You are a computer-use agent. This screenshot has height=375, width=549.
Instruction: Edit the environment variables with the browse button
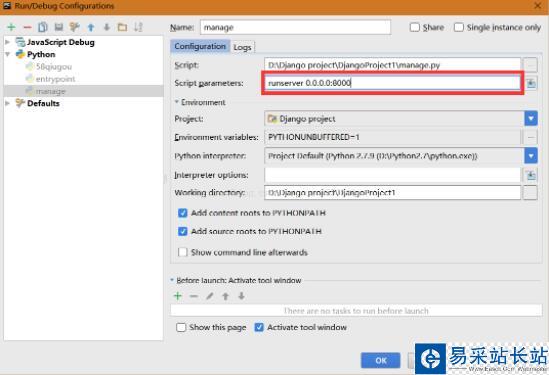pyautogui.click(x=530, y=137)
